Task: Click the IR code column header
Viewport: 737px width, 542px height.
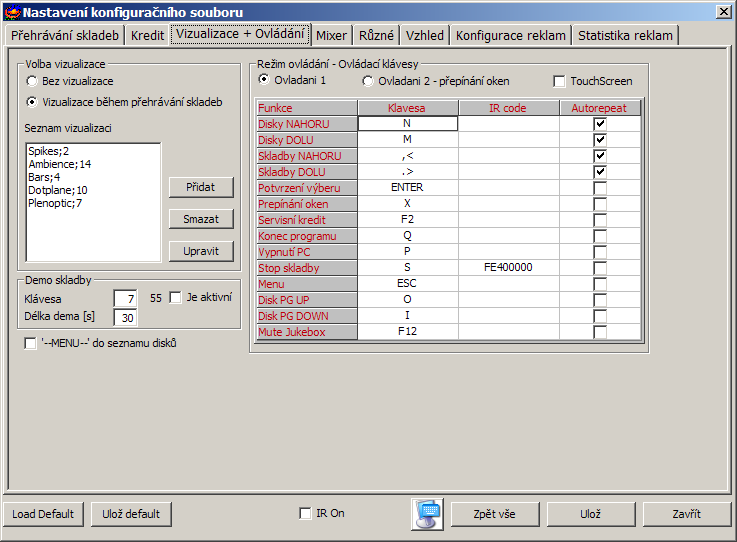Action: click(509, 108)
